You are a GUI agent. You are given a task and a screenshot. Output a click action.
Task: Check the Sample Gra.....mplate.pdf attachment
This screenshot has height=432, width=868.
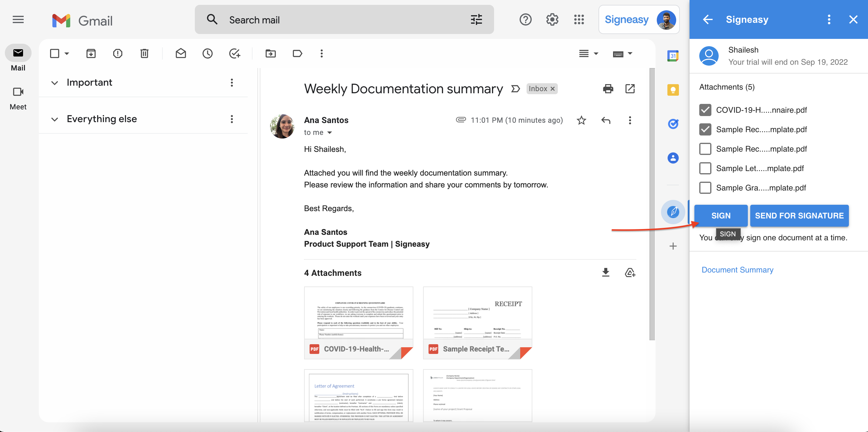tap(705, 188)
